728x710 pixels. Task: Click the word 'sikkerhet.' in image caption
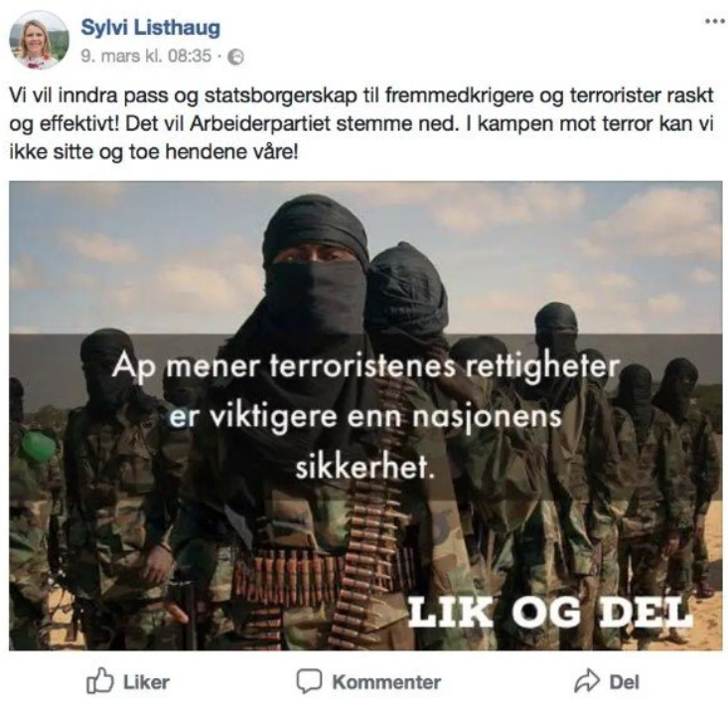[x=364, y=466]
